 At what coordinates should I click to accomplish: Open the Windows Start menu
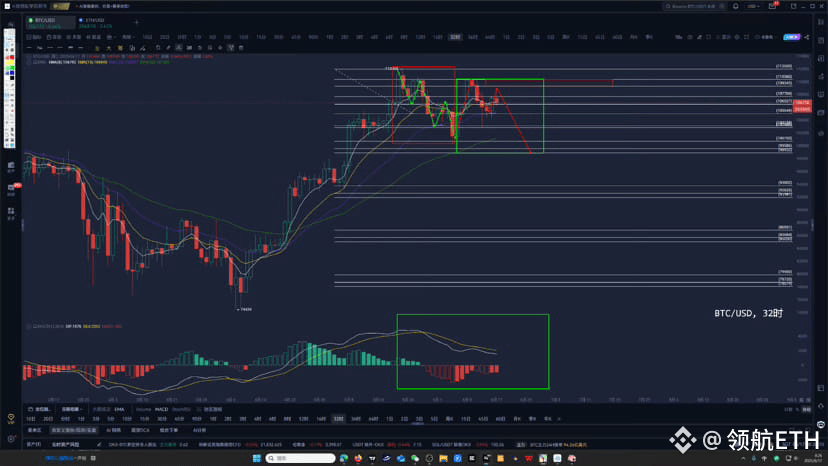(x=257, y=458)
